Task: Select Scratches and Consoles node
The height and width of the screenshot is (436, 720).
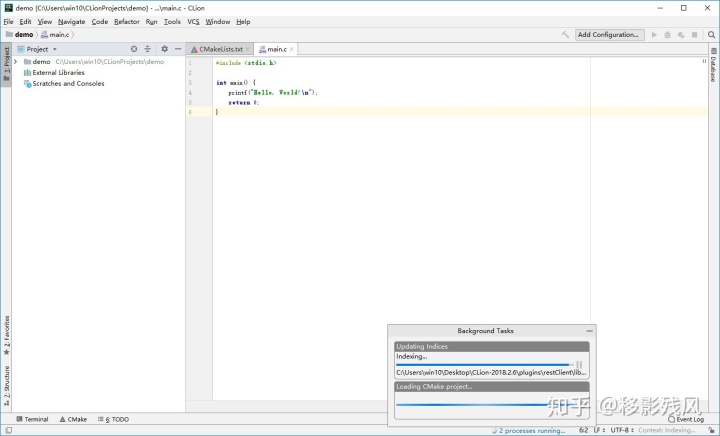Action: (64, 84)
